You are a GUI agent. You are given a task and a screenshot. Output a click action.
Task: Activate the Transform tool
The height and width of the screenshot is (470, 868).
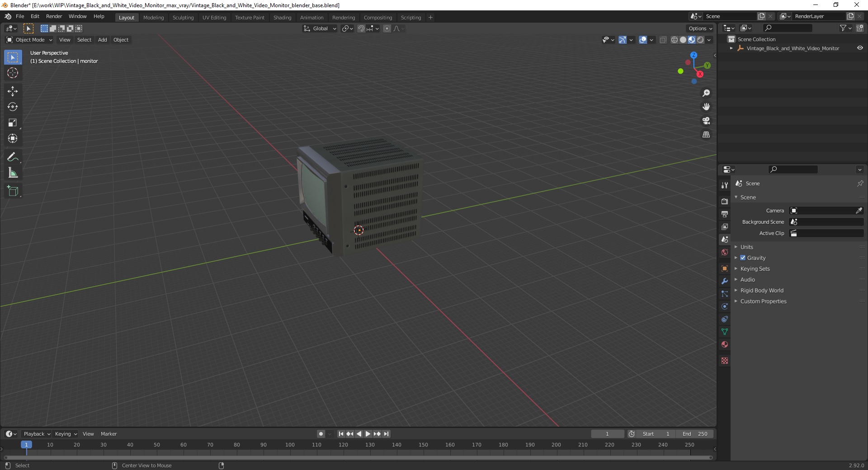click(x=13, y=139)
